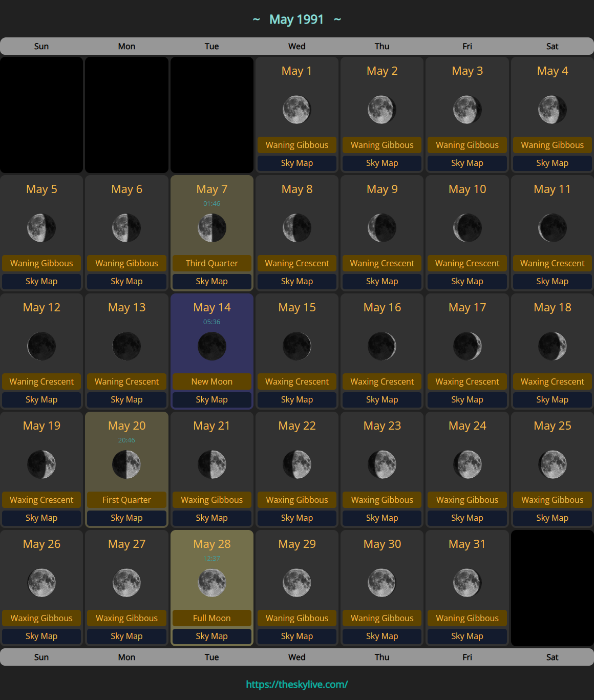Click the First Quarter label on May 20

(x=126, y=500)
